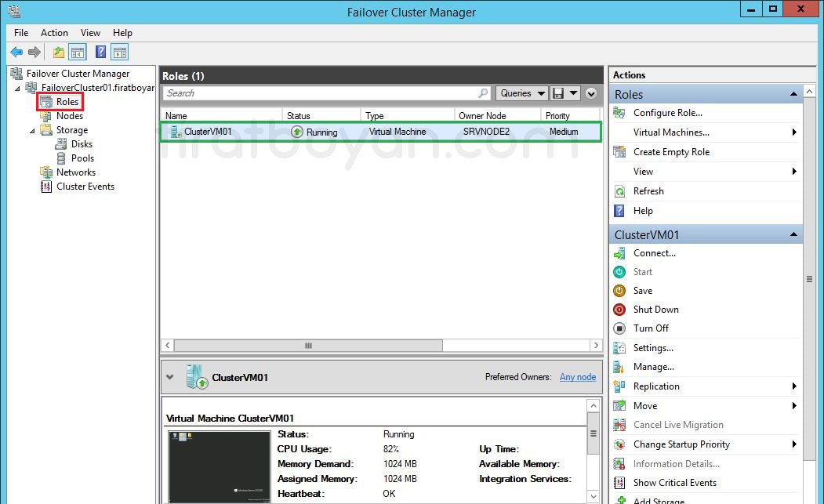Select Pools under Storage
This screenshot has width=824, height=504.
[82, 158]
